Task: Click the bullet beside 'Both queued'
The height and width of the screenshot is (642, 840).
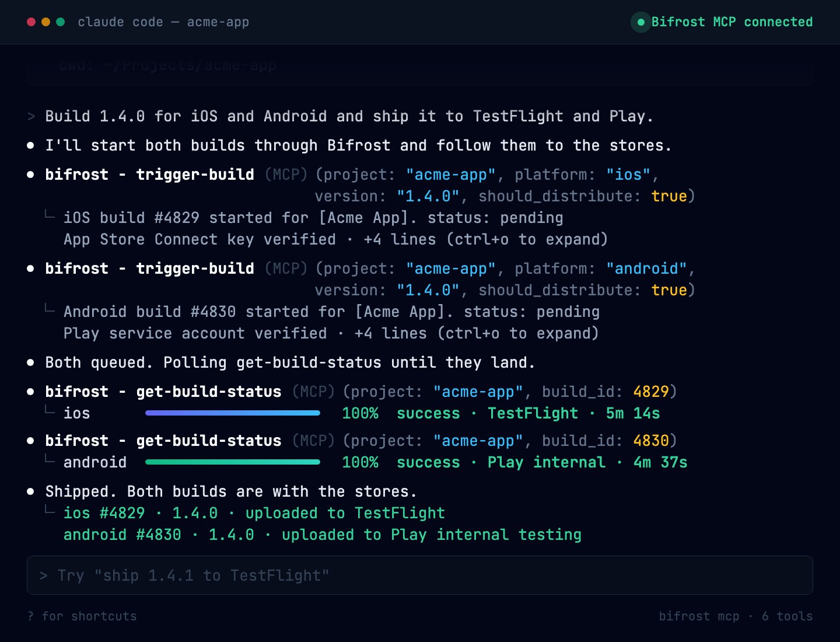Action: pyautogui.click(x=31, y=362)
